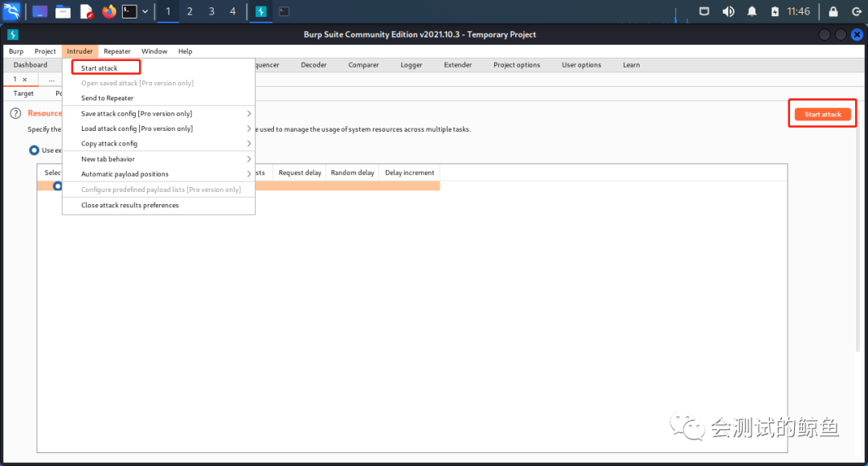Click the desktop panel icon in taskbar
The height and width of the screenshot is (466, 868).
pyautogui.click(x=40, y=11)
